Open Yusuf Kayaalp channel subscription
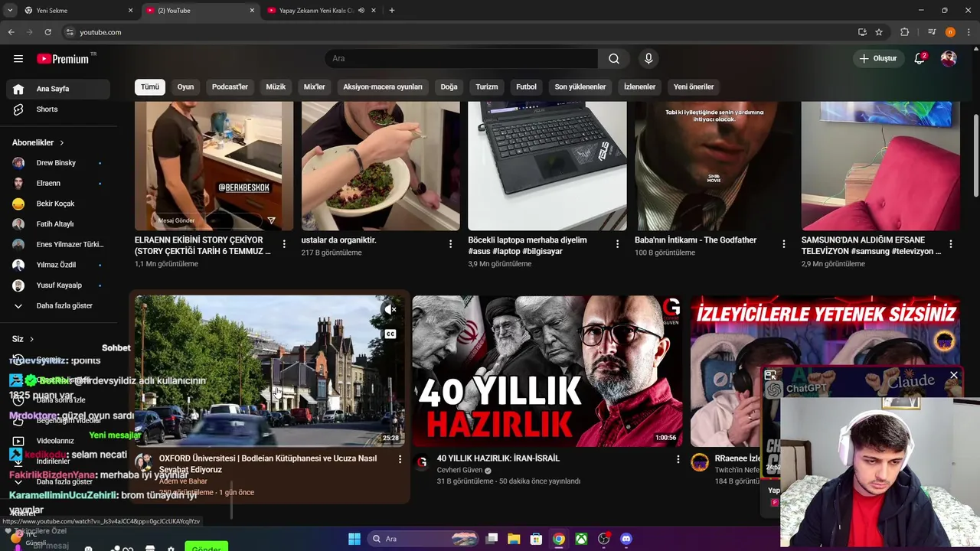Image resolution: width=980 pixels, height=551 pixels. click(58, 285)
